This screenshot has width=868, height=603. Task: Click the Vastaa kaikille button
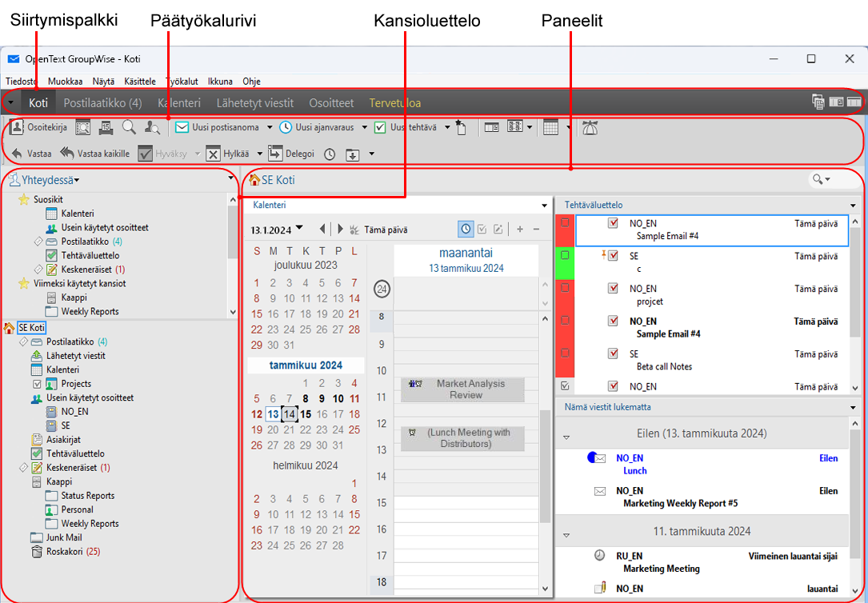(x=95, y=154)
